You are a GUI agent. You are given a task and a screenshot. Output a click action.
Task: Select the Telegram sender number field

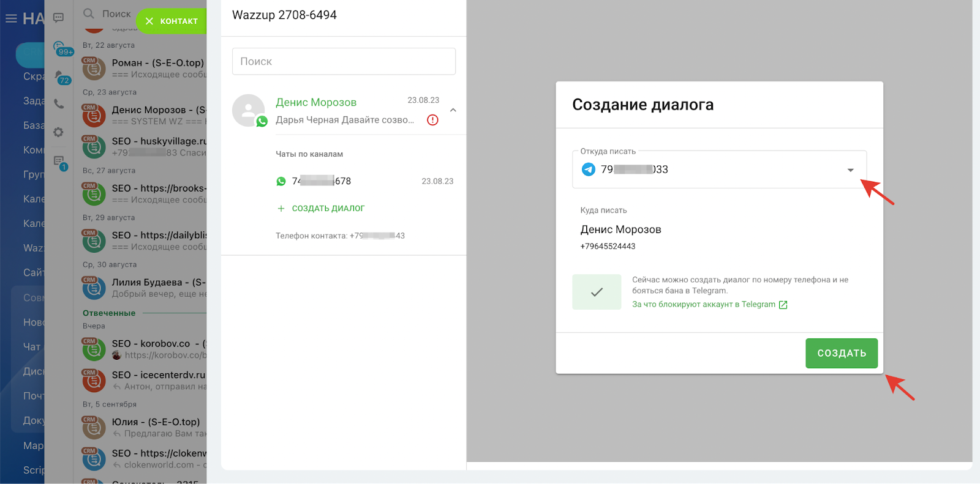pos(710,169)
